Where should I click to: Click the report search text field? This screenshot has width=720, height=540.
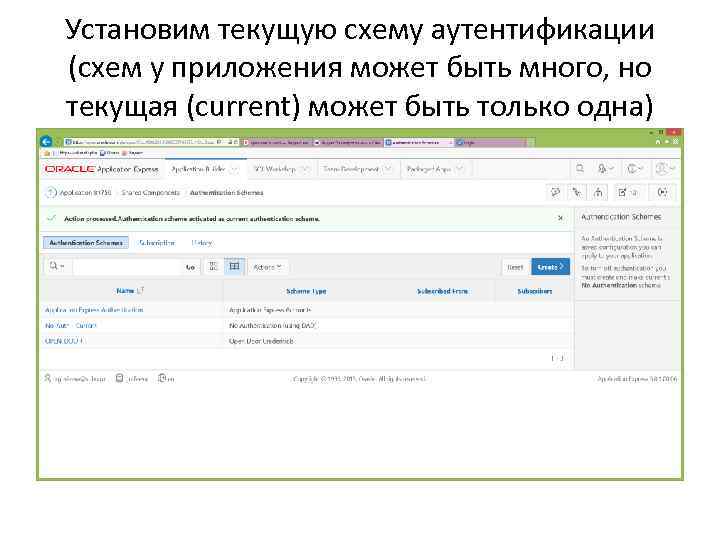pyautogui.click(x=128, y=267)
